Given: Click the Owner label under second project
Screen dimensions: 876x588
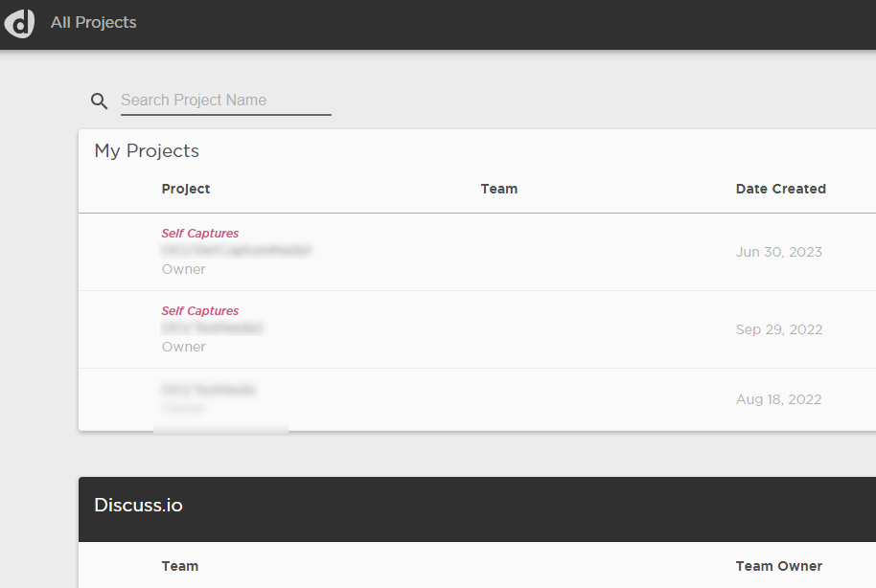Looking at the screenshot, I should 183,347.
